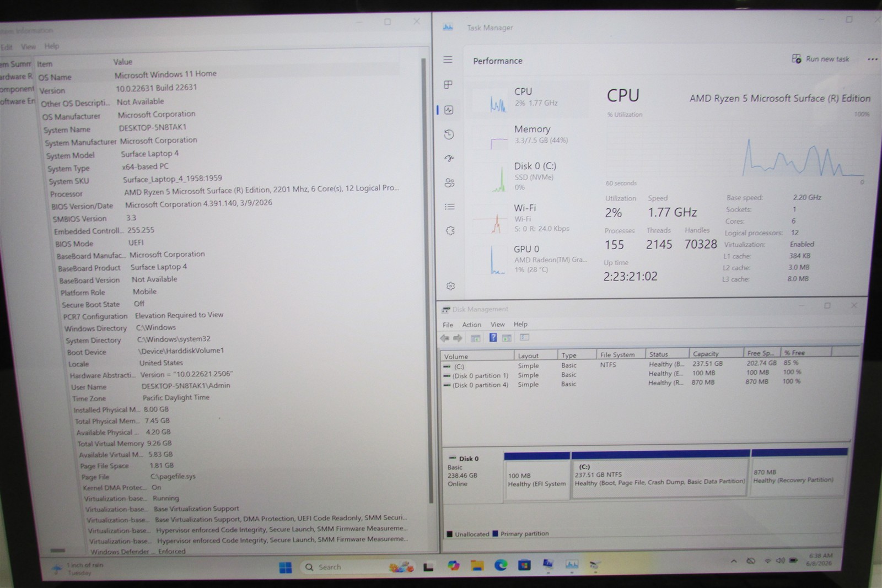Open the View menu in Disk Management
The width and height of the screenshot is (882, 588).
click(498, 325)
